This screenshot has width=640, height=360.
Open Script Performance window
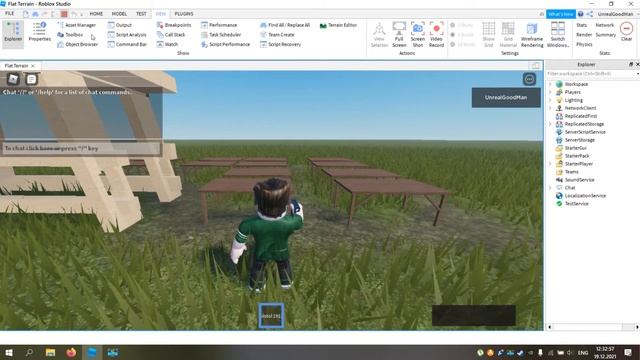point(226,44)
